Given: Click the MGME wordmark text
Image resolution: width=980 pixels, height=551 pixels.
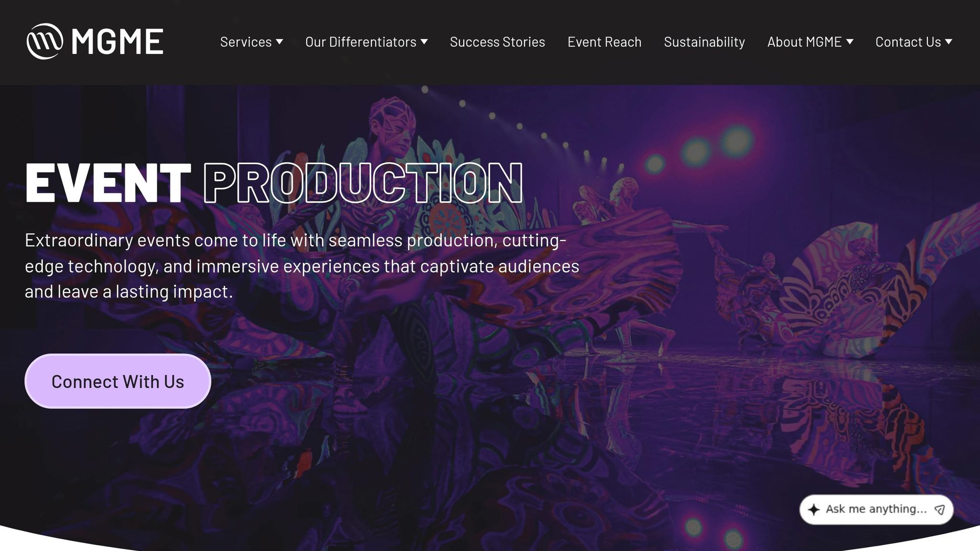Looking at the screenshot, I should pyautogui.click(x=118, y=42).
